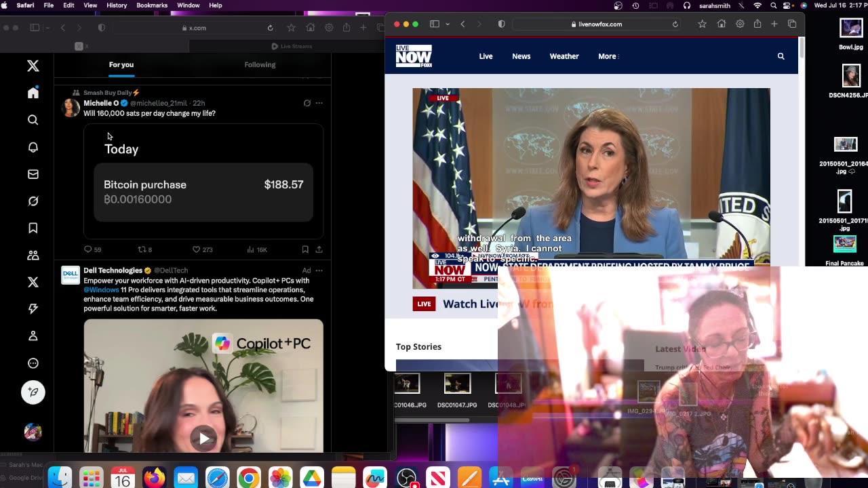View analytics 16K on Michelle O post
Screen dimensions: 868x488
[257, 249]
